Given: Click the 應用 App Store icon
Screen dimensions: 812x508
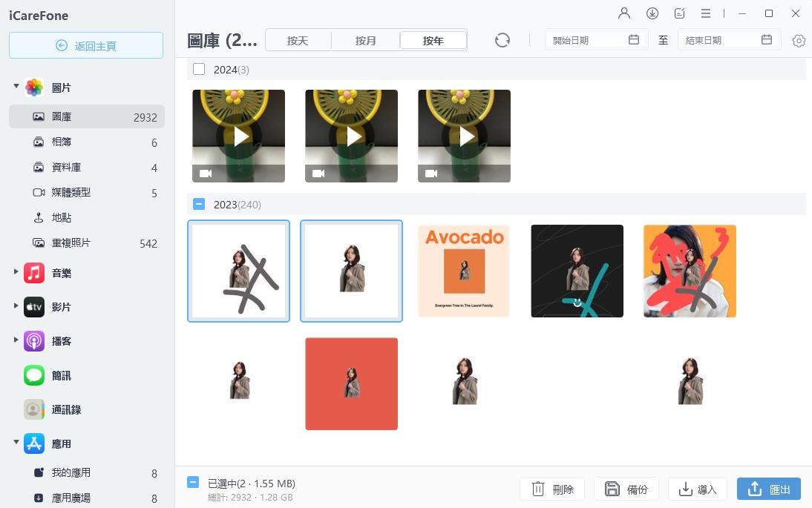Looking at the screenshot, I should (34, 443).
